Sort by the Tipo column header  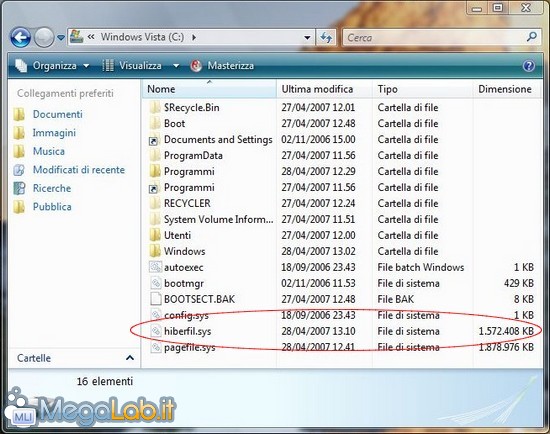pos(422,89)
